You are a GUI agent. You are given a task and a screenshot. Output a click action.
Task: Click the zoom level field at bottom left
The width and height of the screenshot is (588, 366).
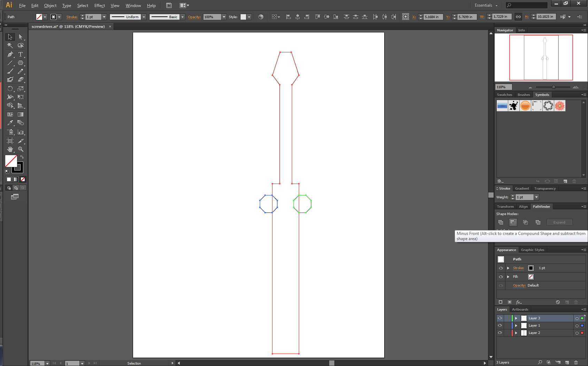(x=37, y=363)
